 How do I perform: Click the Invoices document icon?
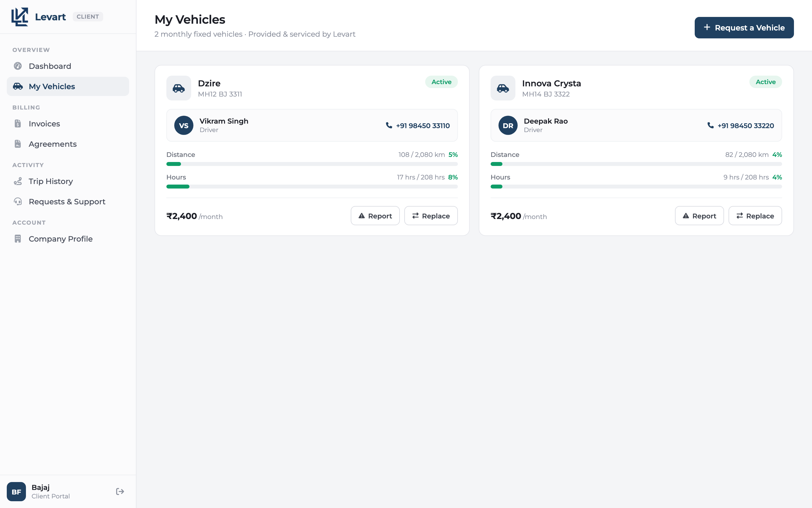tap(18, 124)
